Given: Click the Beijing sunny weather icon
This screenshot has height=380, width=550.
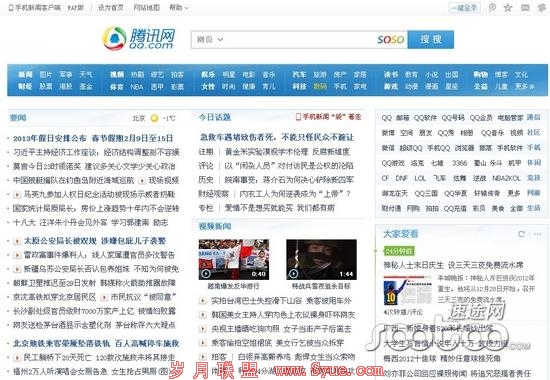Looking at the screenshot, I should tap(154, 118).
